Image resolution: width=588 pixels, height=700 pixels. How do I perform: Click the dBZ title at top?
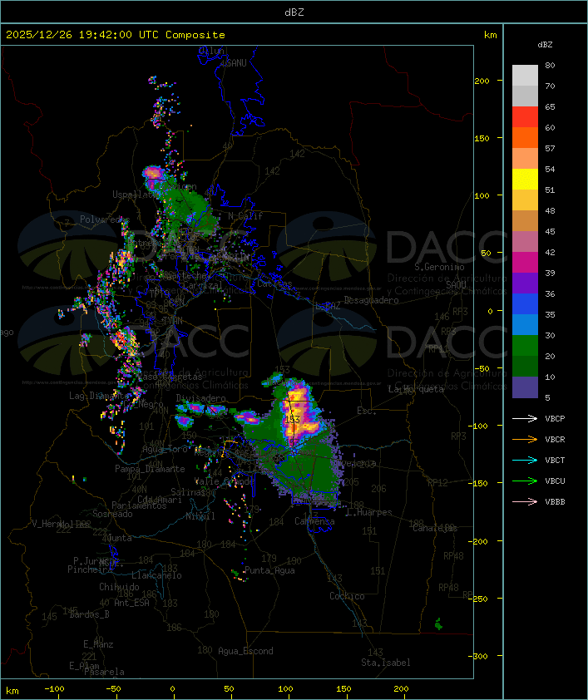click(294, 12)
